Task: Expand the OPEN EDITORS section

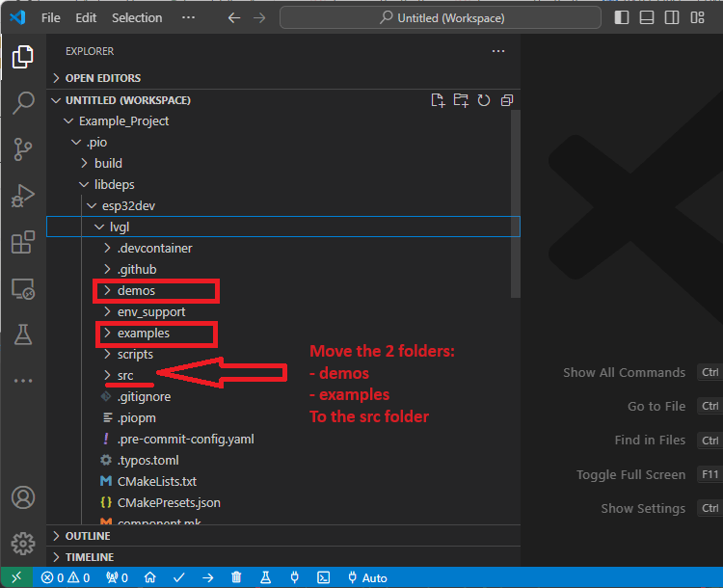Action: point(283,78)
